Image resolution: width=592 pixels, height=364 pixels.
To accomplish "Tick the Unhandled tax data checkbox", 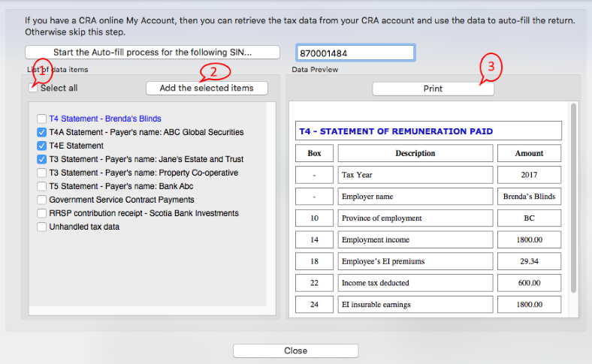I will [42, 227].
